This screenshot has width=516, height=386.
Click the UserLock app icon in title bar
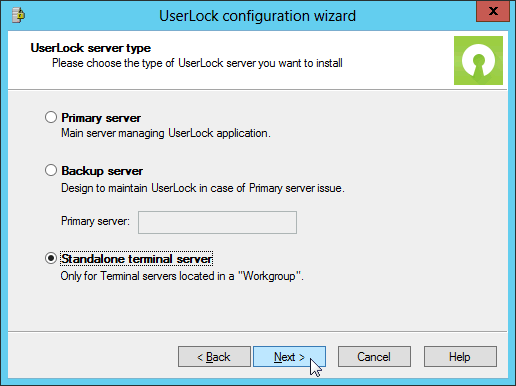pyautogui.click(x=19, y=15)
